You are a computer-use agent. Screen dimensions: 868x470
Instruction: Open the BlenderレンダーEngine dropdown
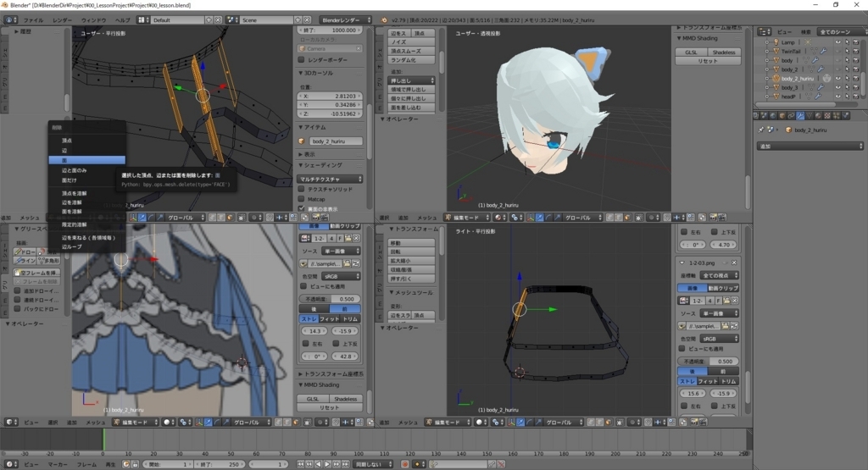click(346, 20)
